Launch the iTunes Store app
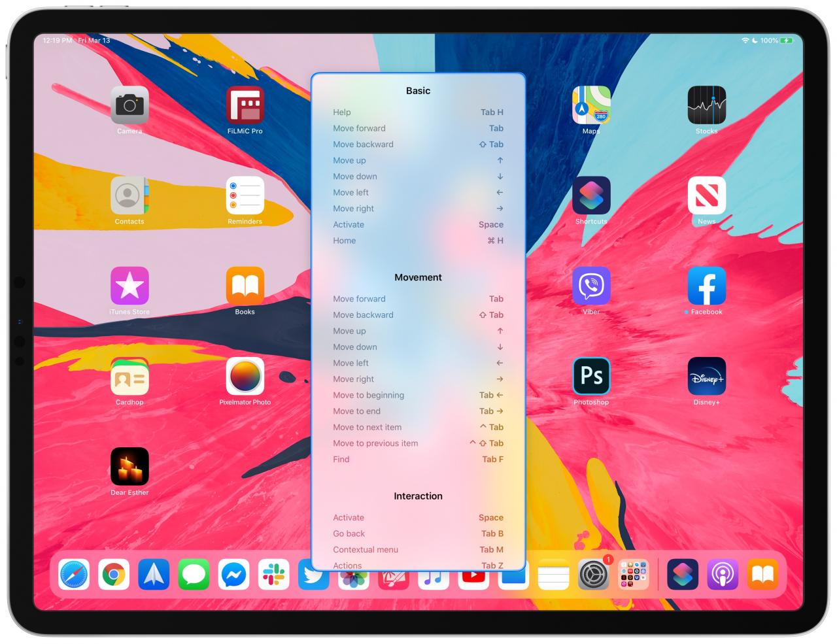This screenshot has height=644, width=837. [129, 286]
